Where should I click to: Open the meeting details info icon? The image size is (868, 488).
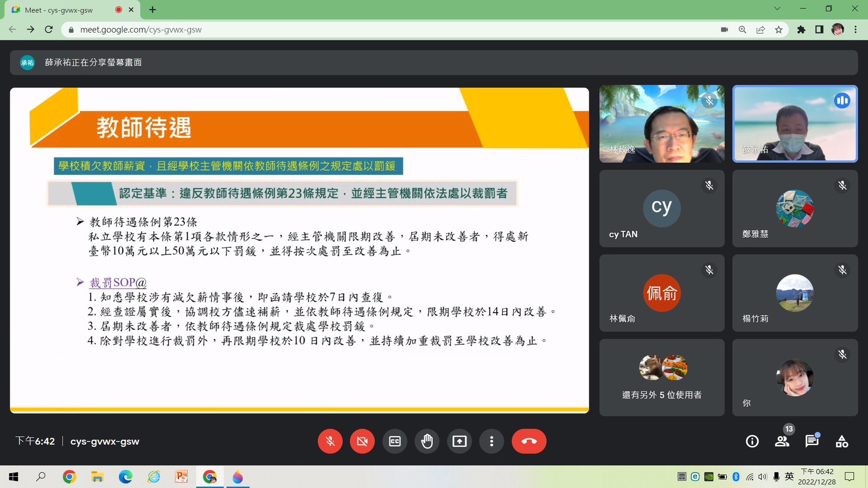point(752,441)
